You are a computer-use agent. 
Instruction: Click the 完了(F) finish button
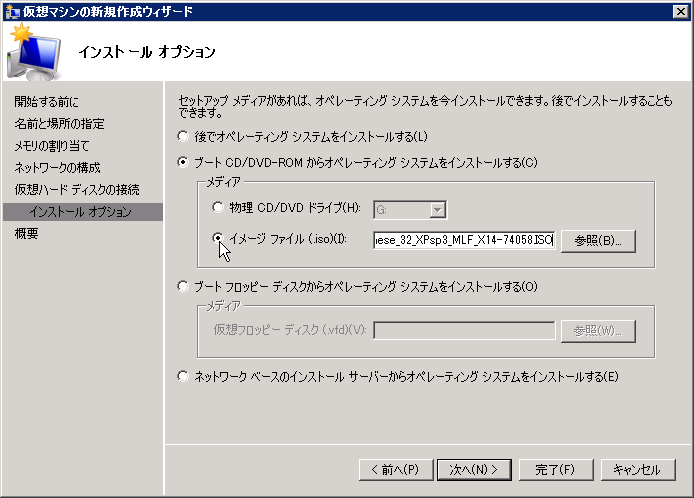[556, 469]
